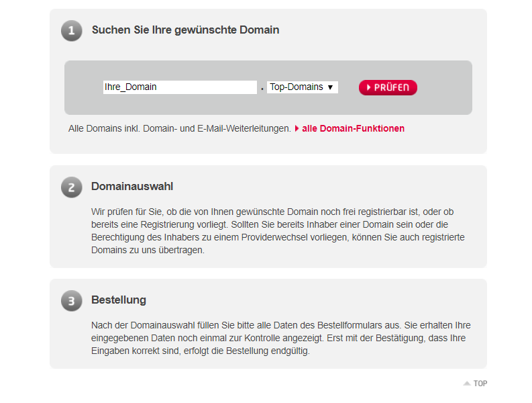Open the Top-Domains dropdown
The image size is (532, 403).
point(303,87)
